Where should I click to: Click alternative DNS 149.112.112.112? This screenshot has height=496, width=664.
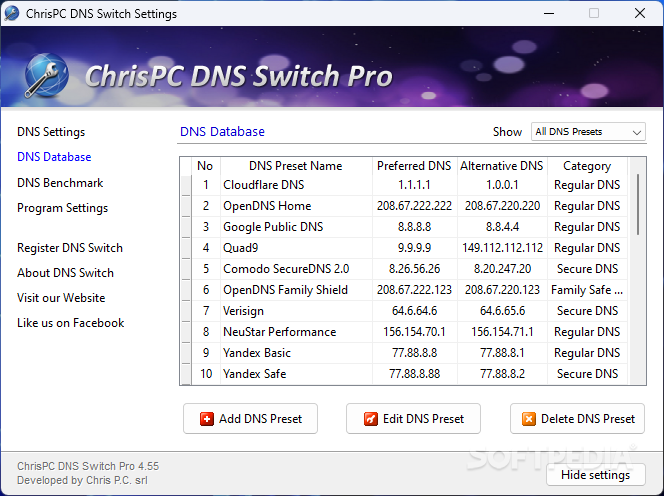[x=502, y=248]
